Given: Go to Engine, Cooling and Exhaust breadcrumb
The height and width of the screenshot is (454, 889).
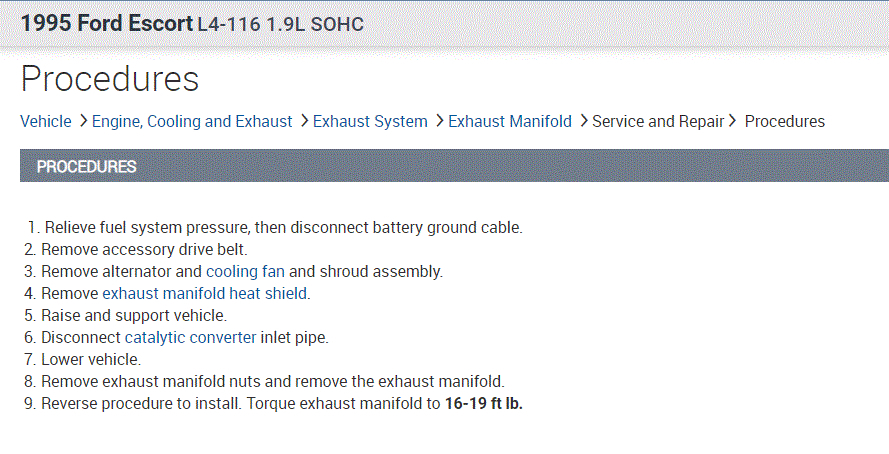Looking at the screenshot, I should coord(192,121).
